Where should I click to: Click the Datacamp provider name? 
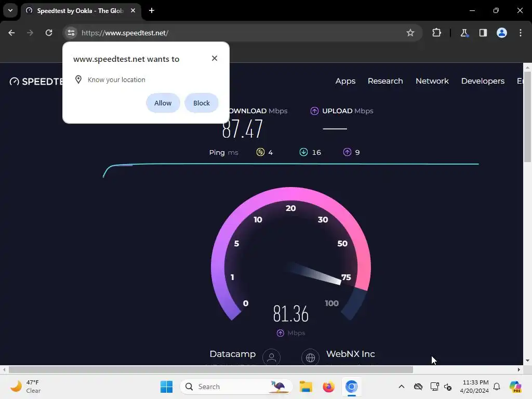point(232,354)
